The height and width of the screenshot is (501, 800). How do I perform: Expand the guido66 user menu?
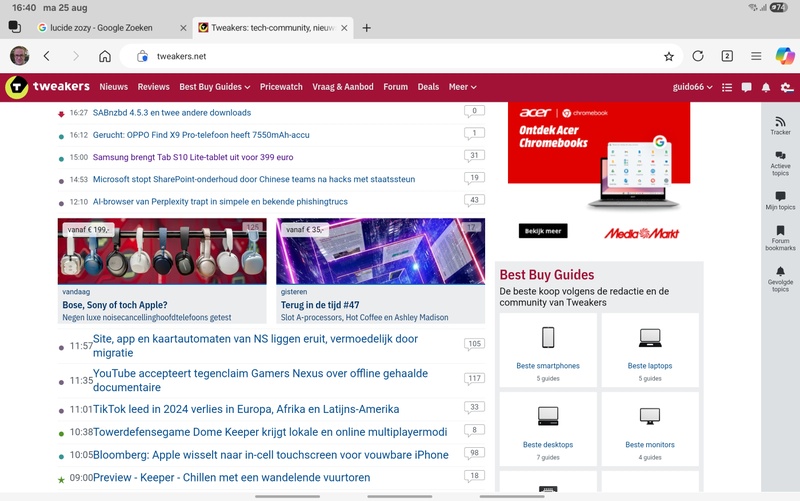pos(692,87)
